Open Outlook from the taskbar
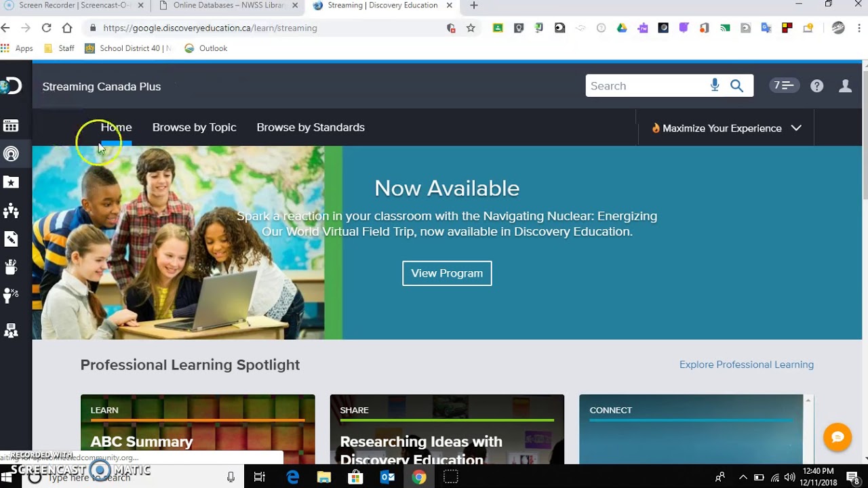The image size is (868, 488). (x=387, y=477)
